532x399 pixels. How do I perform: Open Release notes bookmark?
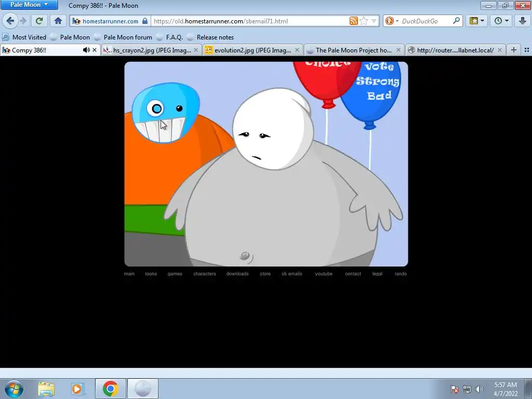click(x=210, y=37)
